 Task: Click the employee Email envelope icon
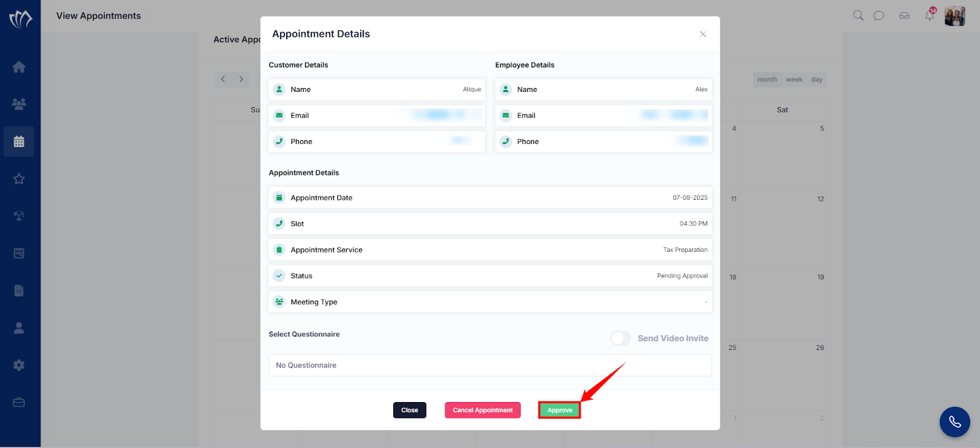tap(506, 115)
